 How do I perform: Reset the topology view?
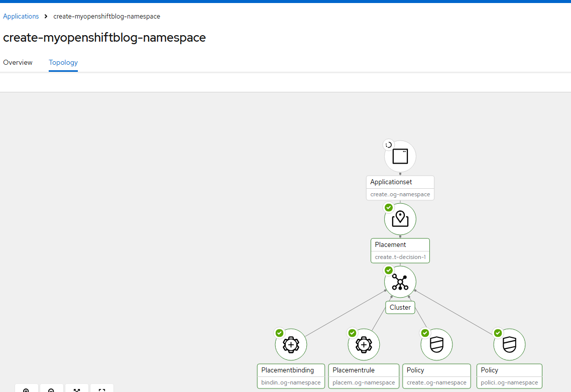tap(101, 389)
